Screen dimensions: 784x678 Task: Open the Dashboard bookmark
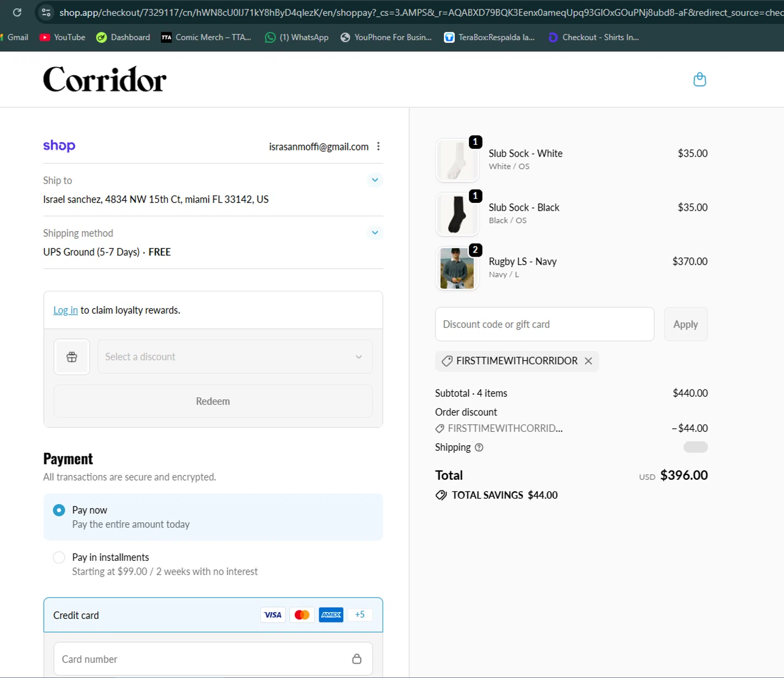pos(123,37)
